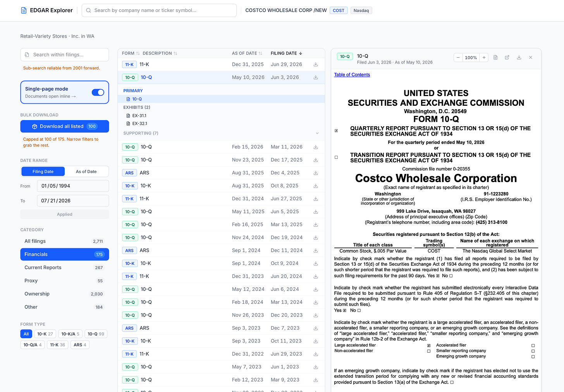Click the document text view icon in viewer header

click(495, 57)
